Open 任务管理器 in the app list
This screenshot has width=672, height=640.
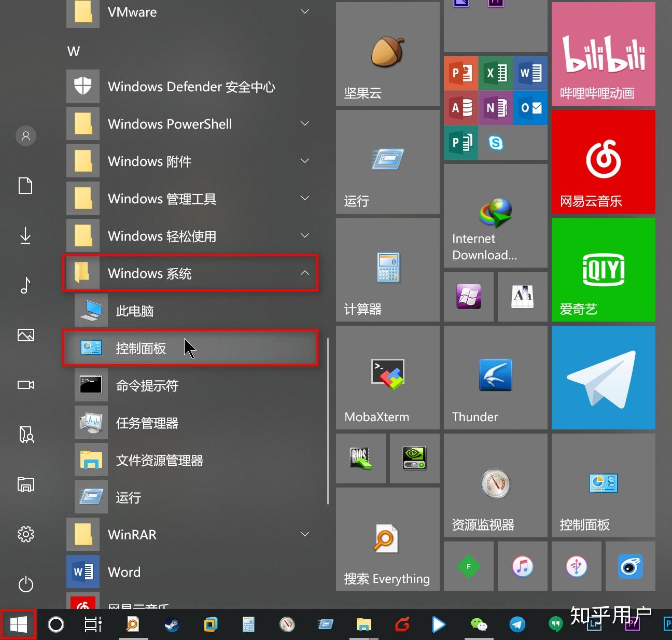click(191, 423)
